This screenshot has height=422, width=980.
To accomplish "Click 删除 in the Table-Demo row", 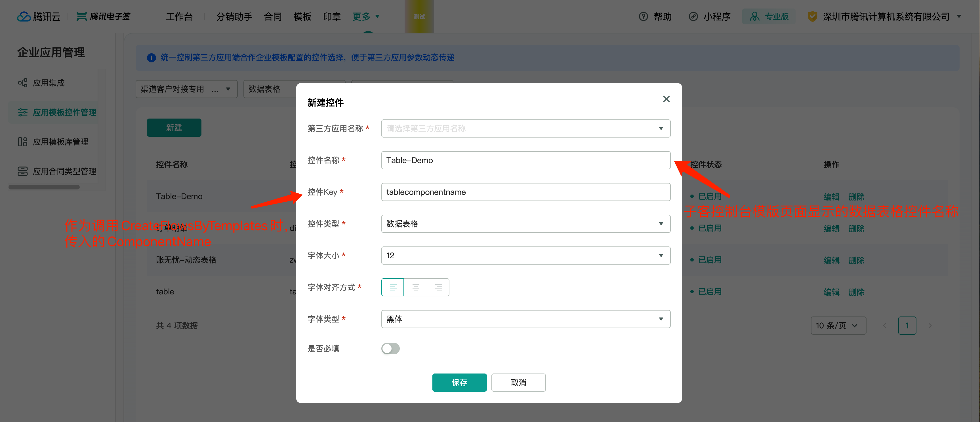I will pos(856,197).
